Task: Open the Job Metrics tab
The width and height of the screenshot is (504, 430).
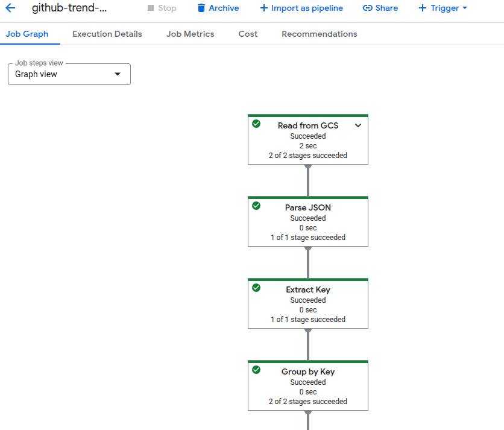Action: click(x=190, y=34)
